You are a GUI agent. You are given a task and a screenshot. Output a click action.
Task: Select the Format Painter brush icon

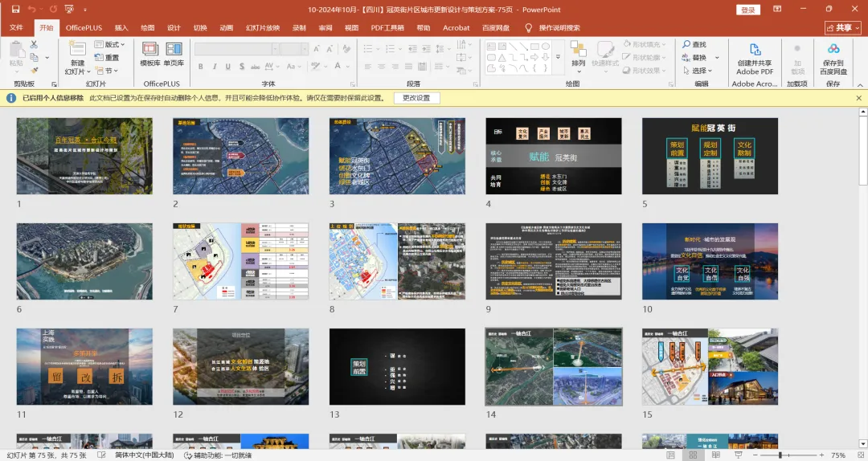point(34,71)
